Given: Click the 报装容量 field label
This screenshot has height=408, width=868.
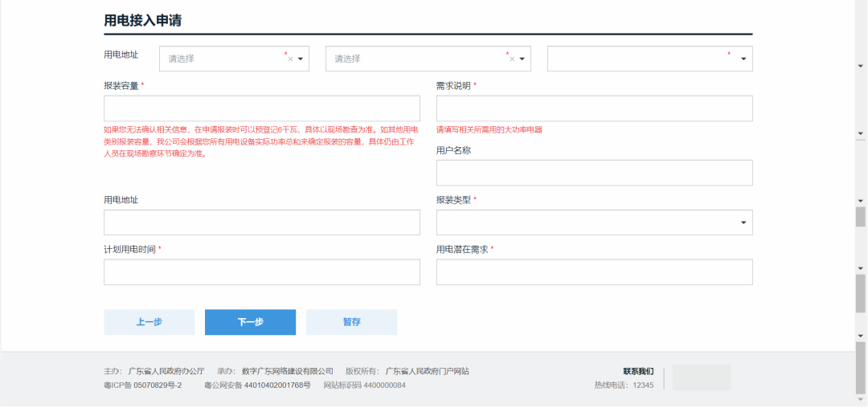Looking at the screenshot, I should click(121, 86).
